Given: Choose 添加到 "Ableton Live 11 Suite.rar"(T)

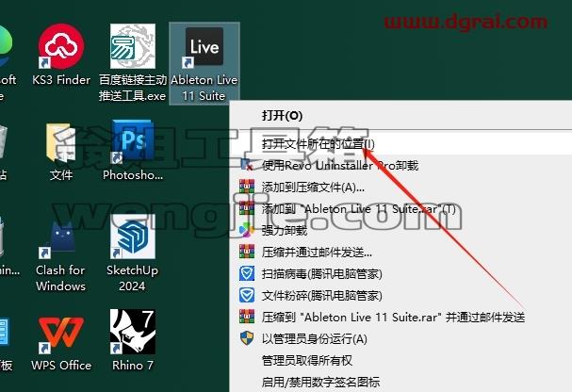Looking at the screenshot, I should click(400, 209).
